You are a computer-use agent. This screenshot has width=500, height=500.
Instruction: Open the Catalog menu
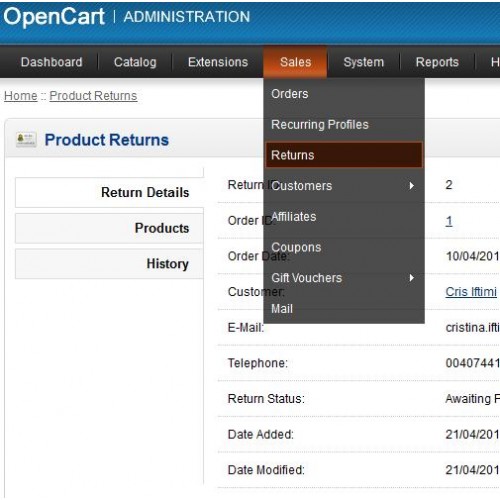coord(135,62)
